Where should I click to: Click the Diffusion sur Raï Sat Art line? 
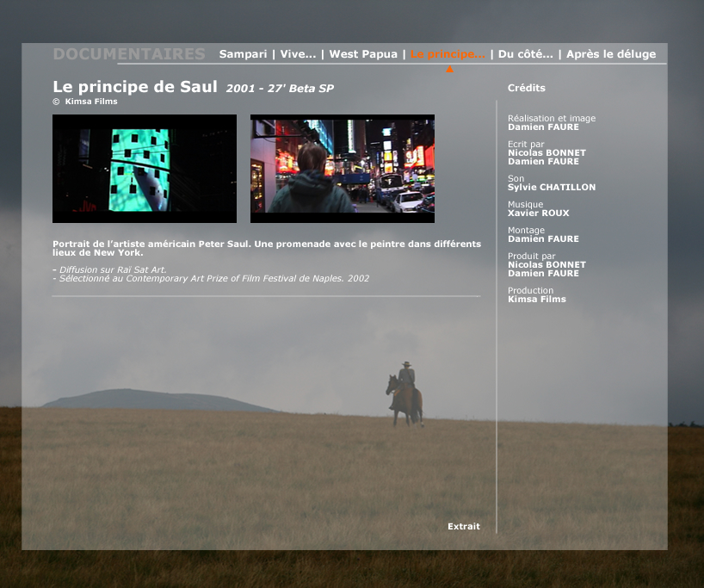(113, 269)
